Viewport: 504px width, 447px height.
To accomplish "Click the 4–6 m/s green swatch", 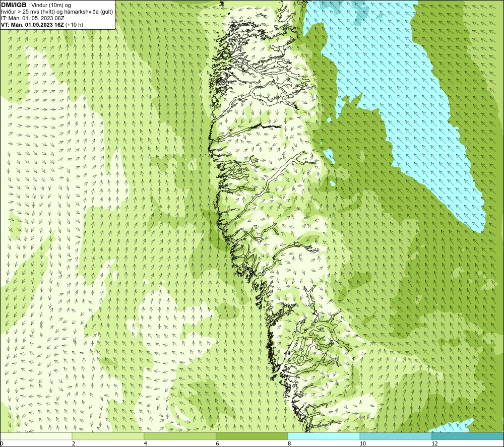I will pyautogui.click(x=180, y=436).
